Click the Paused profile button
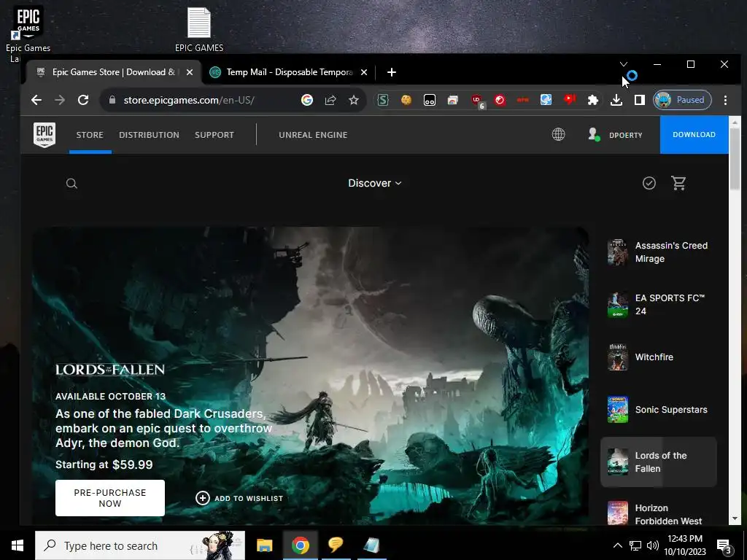The width and height of the screenshot is (747, 560). click(682, 100)
